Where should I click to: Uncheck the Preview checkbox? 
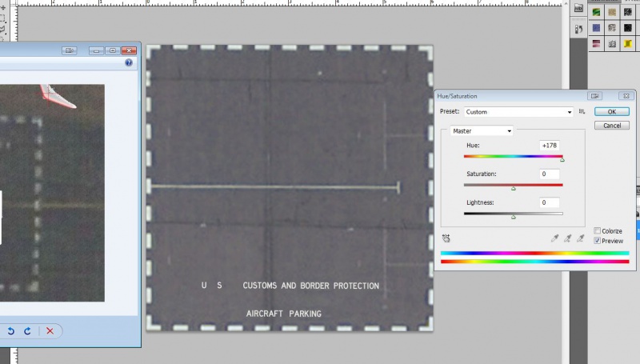(597, 241)
